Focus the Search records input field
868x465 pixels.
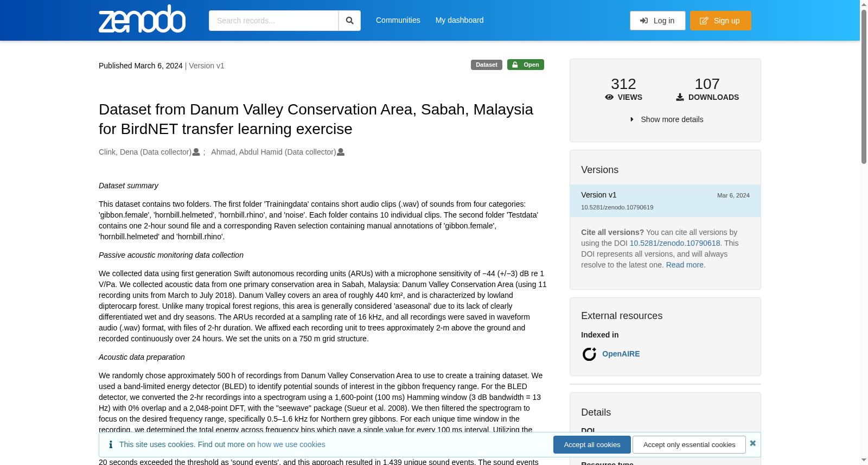pyautogui.click(x=273, y=21)
